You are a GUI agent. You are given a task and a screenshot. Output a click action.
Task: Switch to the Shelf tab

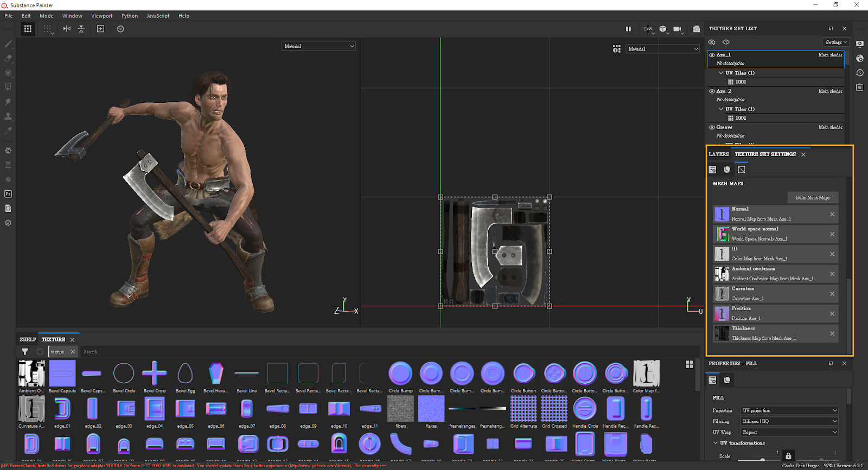tap(28, 339)
